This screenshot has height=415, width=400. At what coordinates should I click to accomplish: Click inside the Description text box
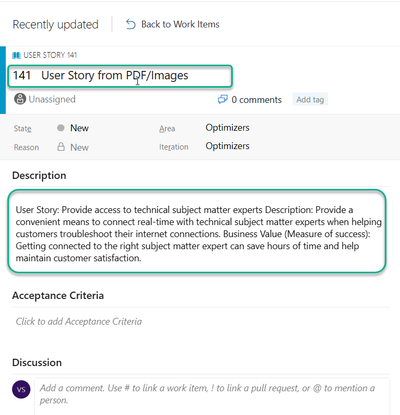pos(197,231)
